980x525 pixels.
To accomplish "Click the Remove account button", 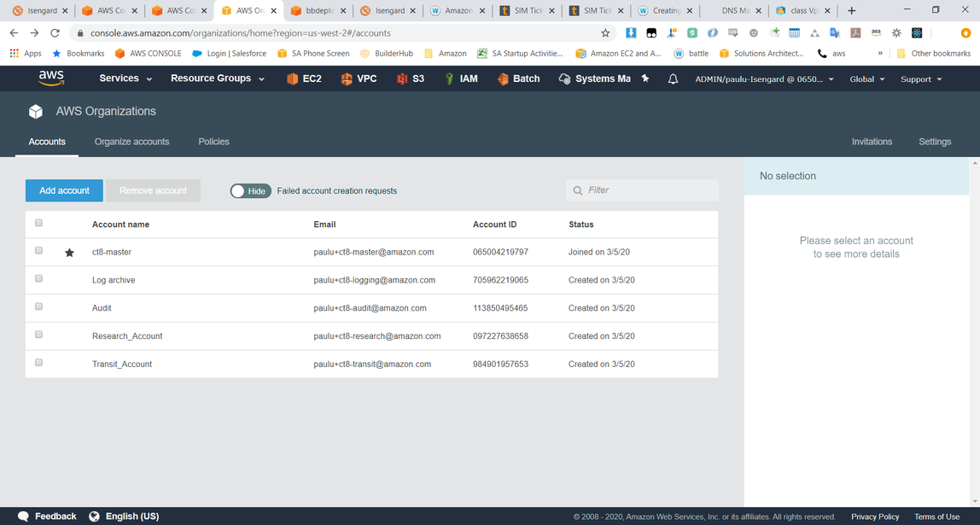I will (153, 190).
